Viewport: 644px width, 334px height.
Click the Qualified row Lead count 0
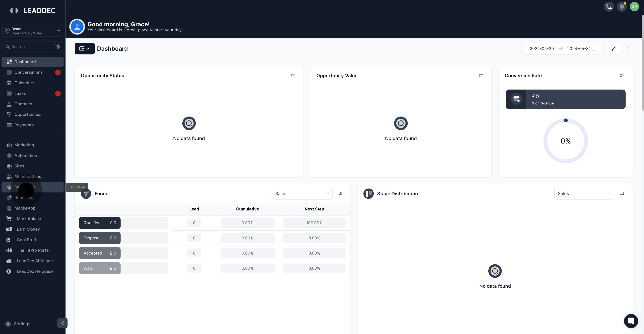click(x=194, y=223)
